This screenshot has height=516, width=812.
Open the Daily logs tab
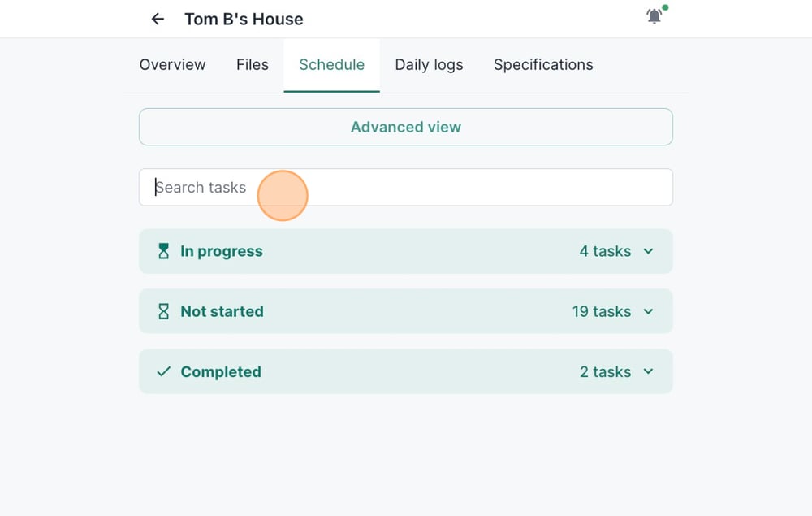click(x=429, y=65)
